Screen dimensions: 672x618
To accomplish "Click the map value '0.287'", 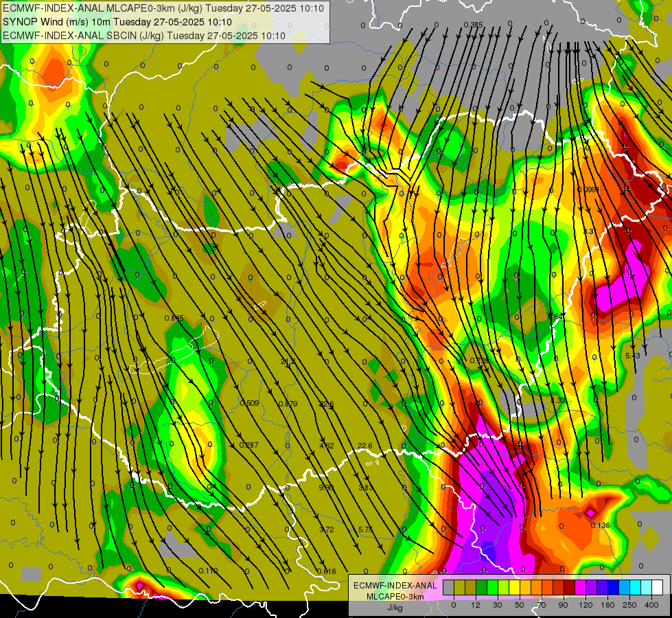I will pyautogui.click(x=248, y=445).
